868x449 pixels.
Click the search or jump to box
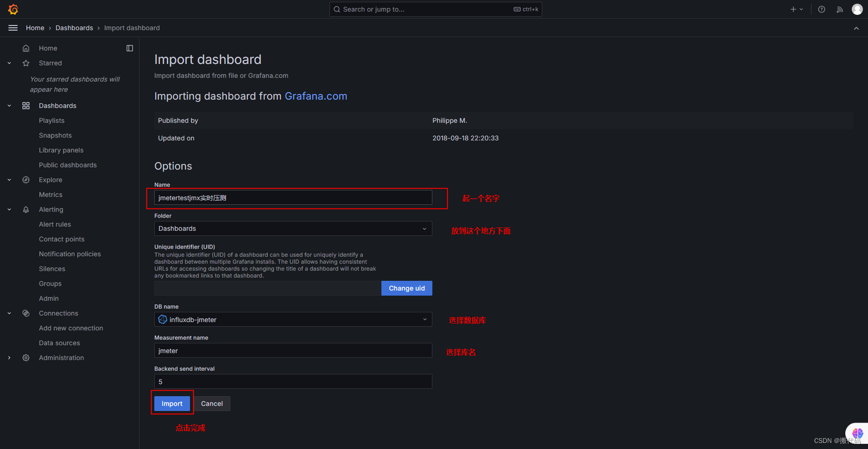pos(436,9)
